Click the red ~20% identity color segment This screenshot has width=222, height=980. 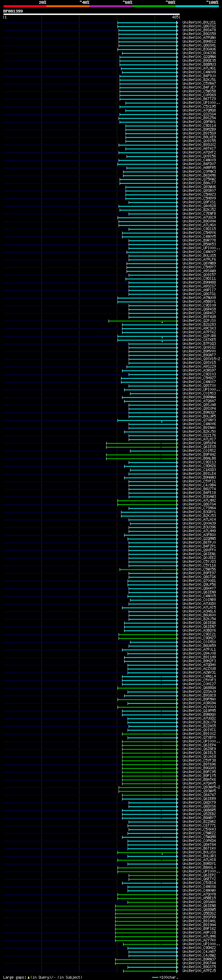point(25,6)
